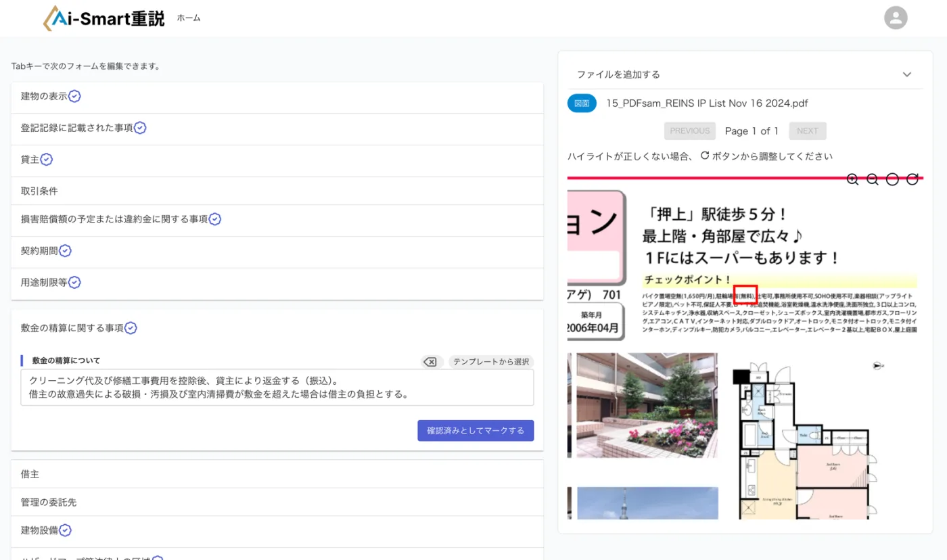Screen dimensions: 947x560
Task: Open the user account avatar icon
Action: [x=896, y=18]
